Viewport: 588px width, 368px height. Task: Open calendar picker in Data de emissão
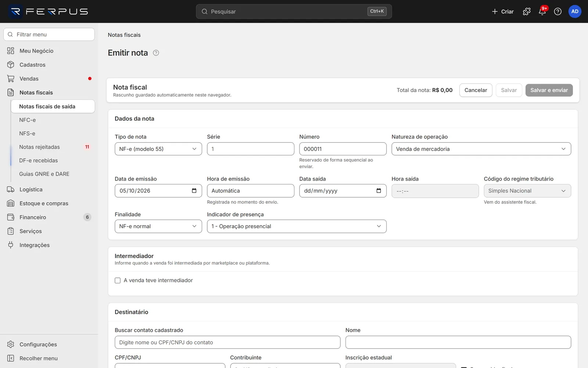point(194,191)
